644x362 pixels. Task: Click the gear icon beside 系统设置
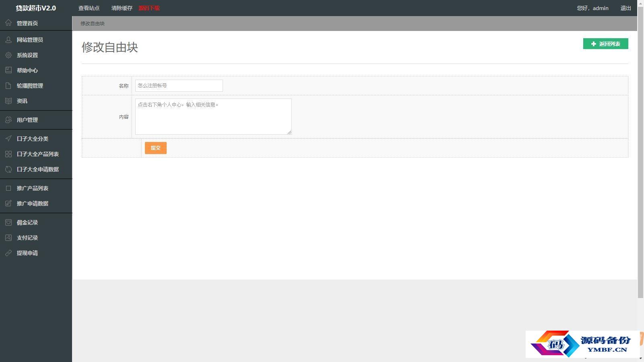click(8, 55)
